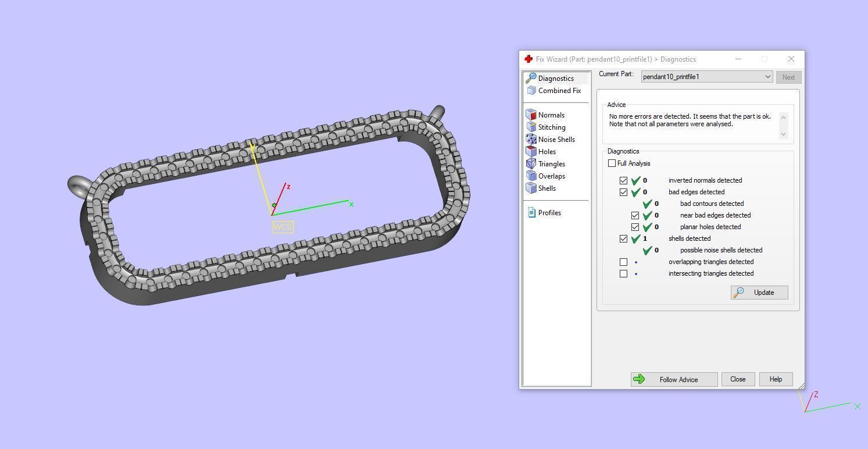Click the dialog resize grip corner
The width and height of the screenshot is (868, 449).
(x=801, y=386)
